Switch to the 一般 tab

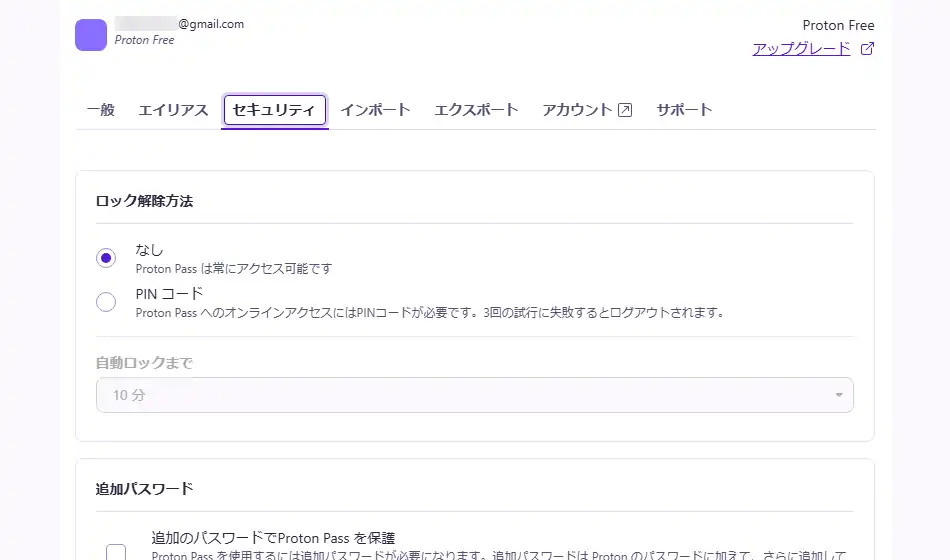pos(100,110)
